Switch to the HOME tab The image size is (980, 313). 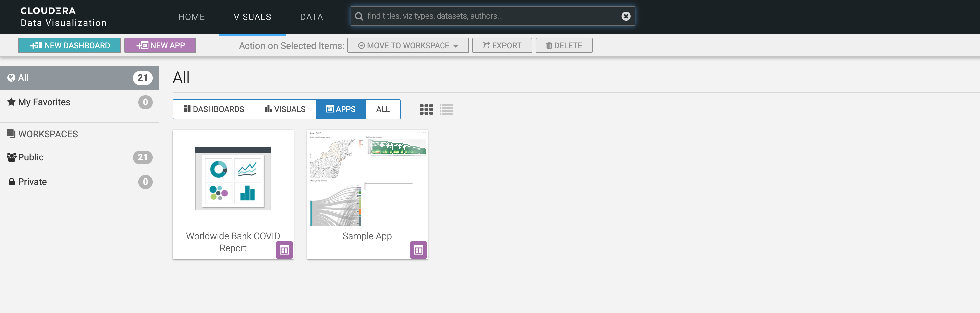point(191,17)
